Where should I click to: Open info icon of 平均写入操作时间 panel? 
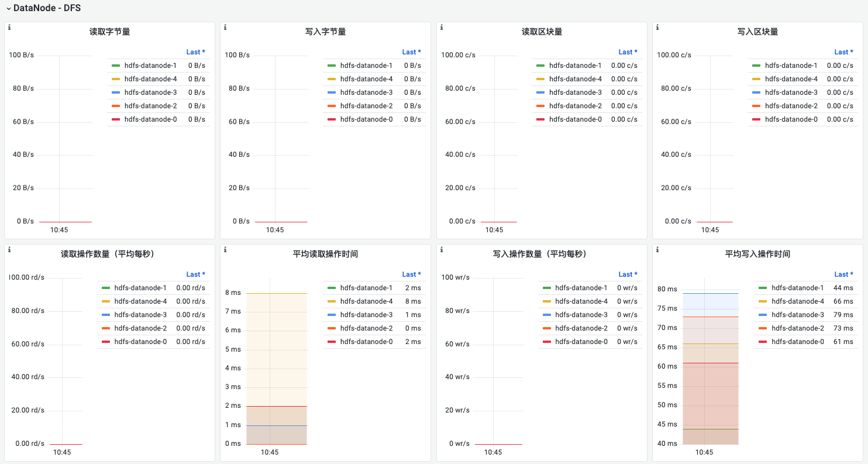click(657, 250)
